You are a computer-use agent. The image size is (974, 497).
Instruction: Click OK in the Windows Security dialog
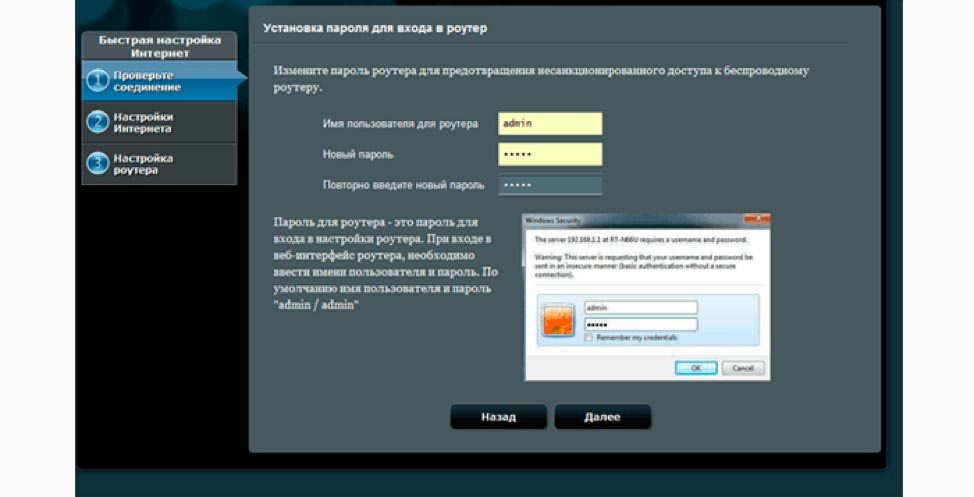pos(696,368)
